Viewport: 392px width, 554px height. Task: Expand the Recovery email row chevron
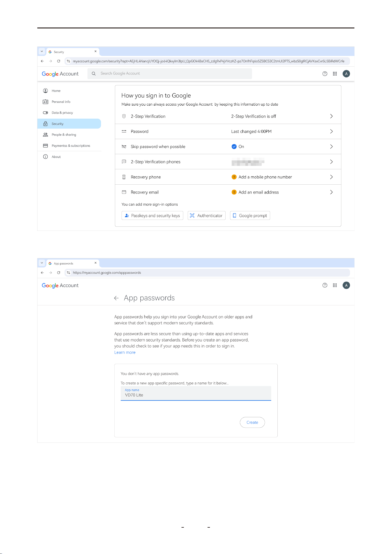(331, 192)
